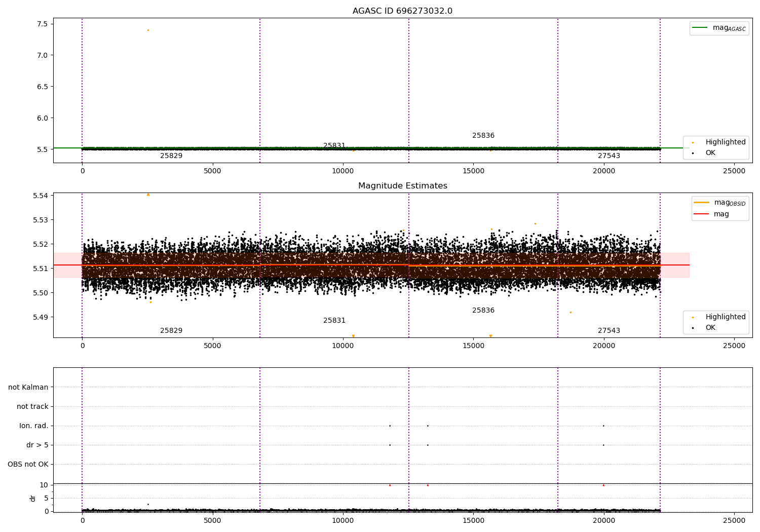
Task: Click the "OBS not OK" row label
Action: 28,464
